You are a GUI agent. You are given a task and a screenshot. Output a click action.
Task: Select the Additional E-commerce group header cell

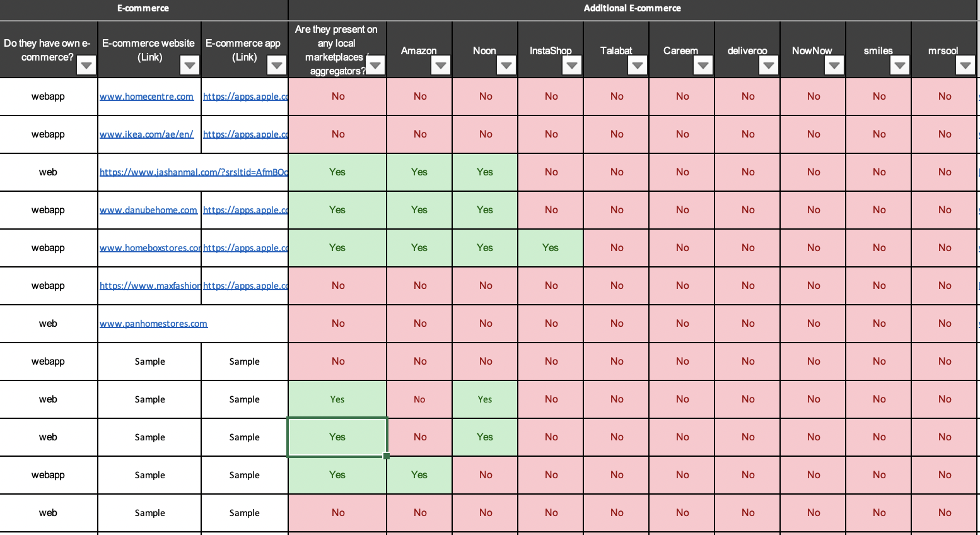[x=633, y=9]
